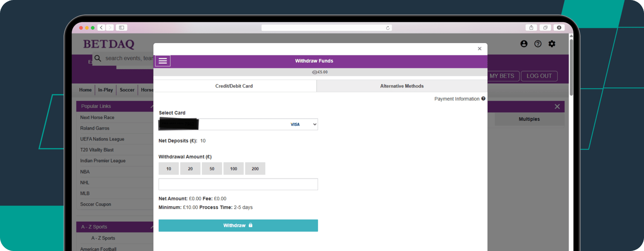Open the hamburger menu in Withdraw Funds
The image size is (644, 251).
(163, 61)
